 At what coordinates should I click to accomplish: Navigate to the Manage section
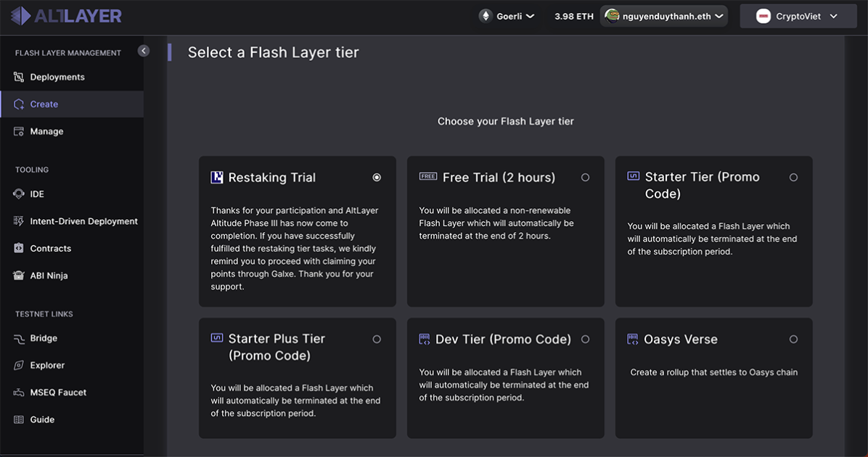pyautogui.click(x=45, y=131)
